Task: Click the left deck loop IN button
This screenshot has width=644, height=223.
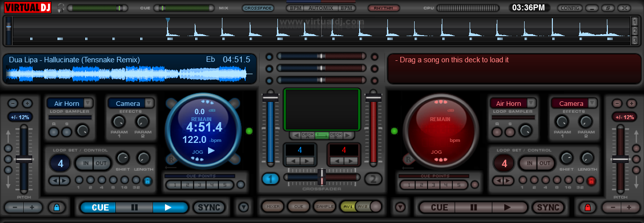Action: click(x=84, y=163)
